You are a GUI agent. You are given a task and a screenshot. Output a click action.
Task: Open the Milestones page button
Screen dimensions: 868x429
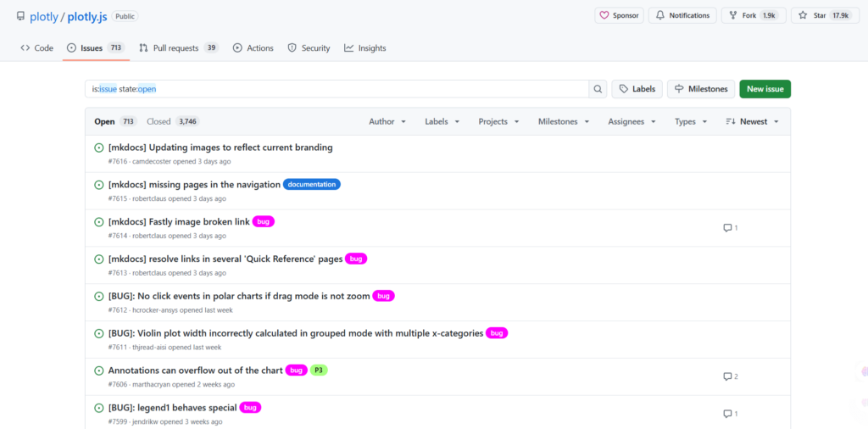[700, 89]
